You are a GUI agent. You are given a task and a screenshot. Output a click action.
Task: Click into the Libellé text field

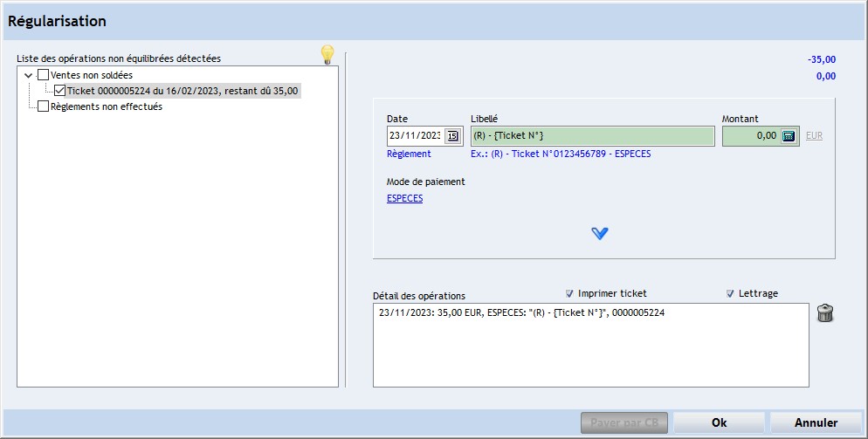[x=592, y=135]
